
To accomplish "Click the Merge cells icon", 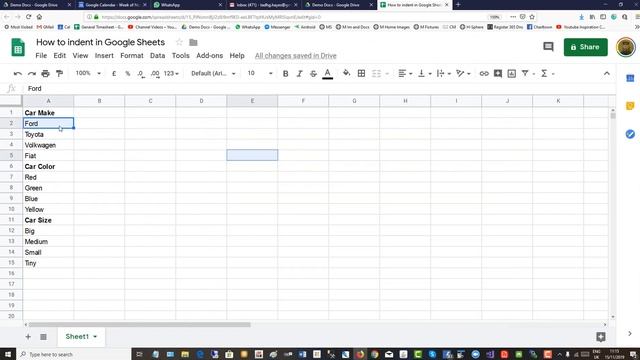I will coord(376,73).
